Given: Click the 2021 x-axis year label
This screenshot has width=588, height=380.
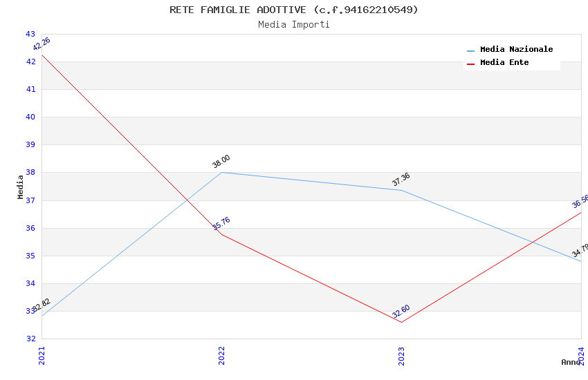Looking at the screenshot, I should 42,354.
